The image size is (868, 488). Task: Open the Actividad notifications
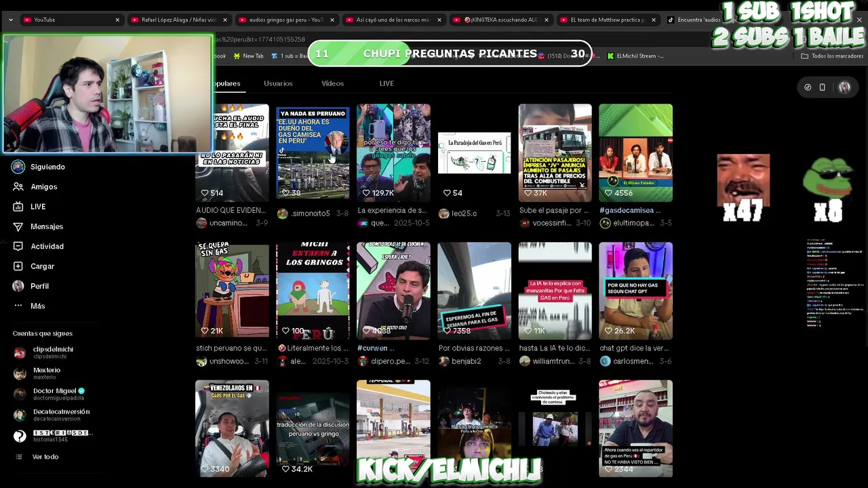tap(38, 246)
